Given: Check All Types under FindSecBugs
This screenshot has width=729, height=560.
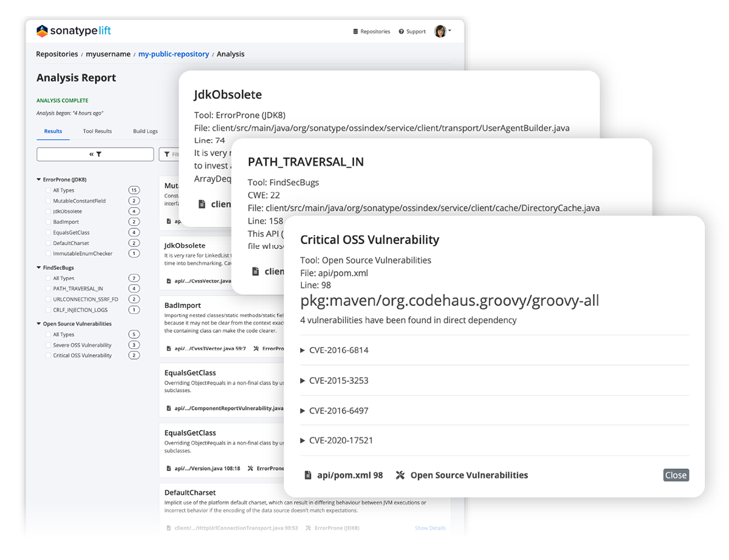Looking at the screenshot, I should coord(48,278).
